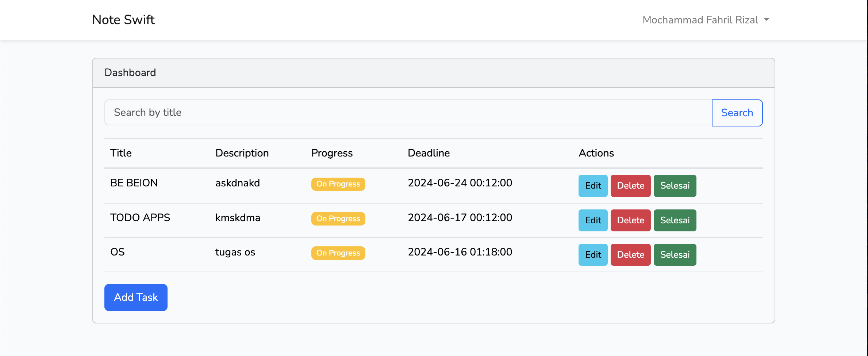Mark BE BEION task as Selesai
868x356 pixels.
675,186
